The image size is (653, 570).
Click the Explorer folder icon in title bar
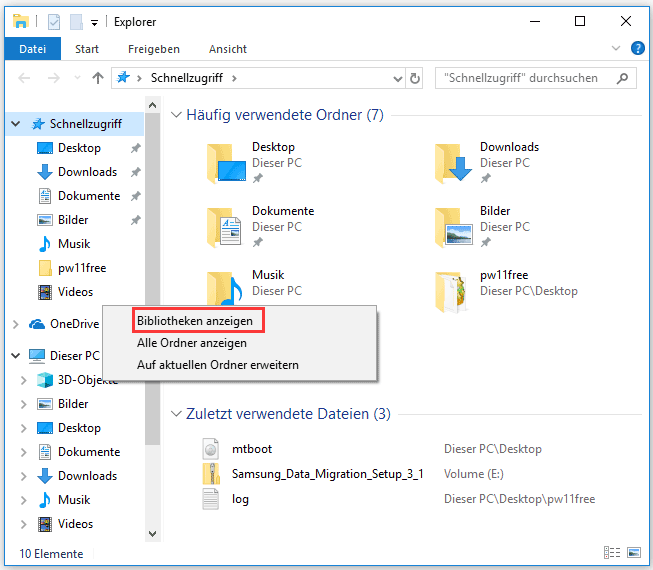(x=20, y=21)
